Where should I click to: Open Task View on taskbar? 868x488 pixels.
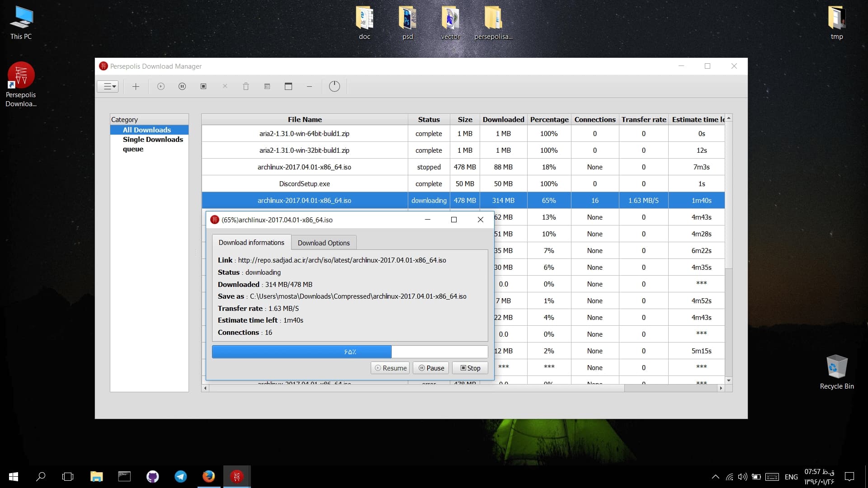tap(68, 477)
